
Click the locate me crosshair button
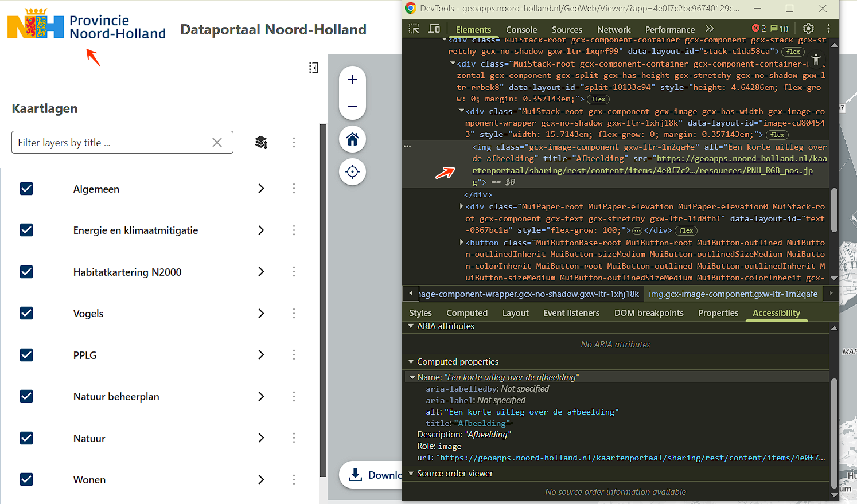[352, 172]
